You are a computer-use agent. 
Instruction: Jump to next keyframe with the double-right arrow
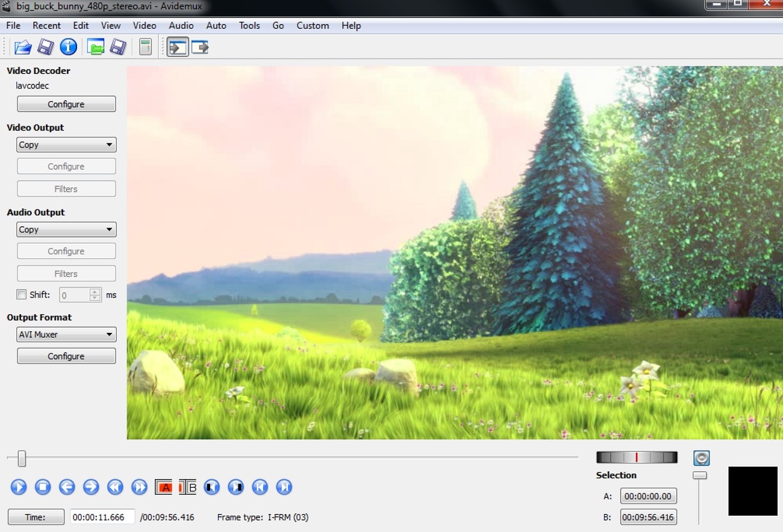(x=139, y=487)
